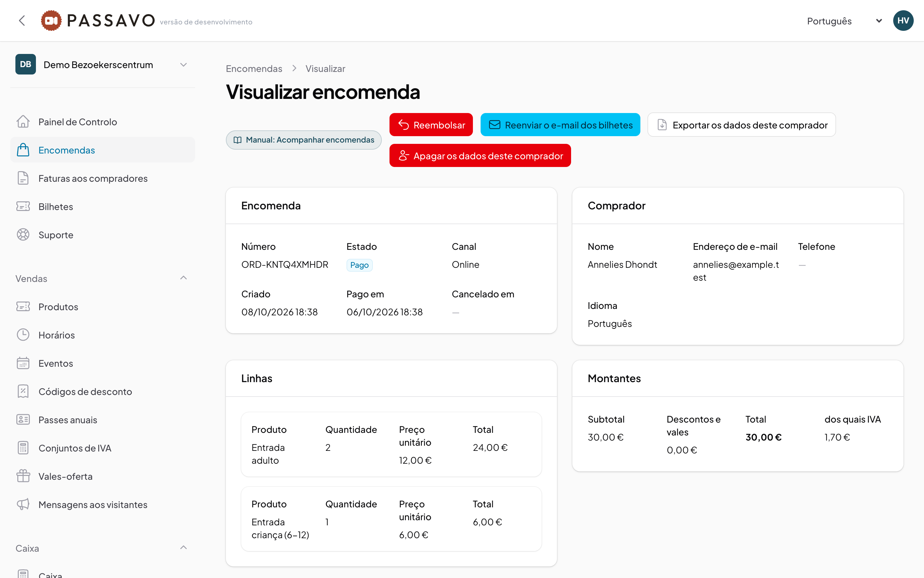The image size is (924, 578).
Task: Expand the Demo Bezoekerscentrum organisation switcher
Action: point(102,65)
